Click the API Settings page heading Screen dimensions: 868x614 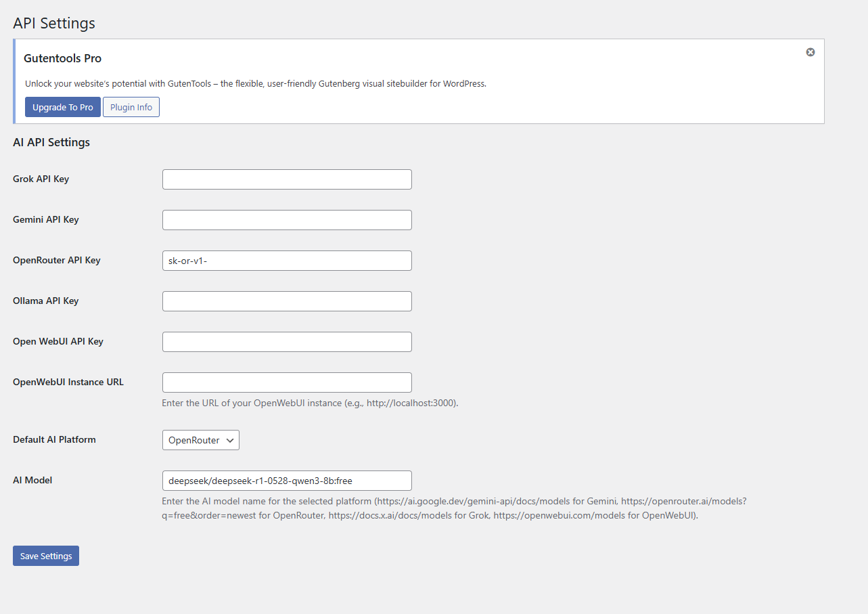(54, 23)
